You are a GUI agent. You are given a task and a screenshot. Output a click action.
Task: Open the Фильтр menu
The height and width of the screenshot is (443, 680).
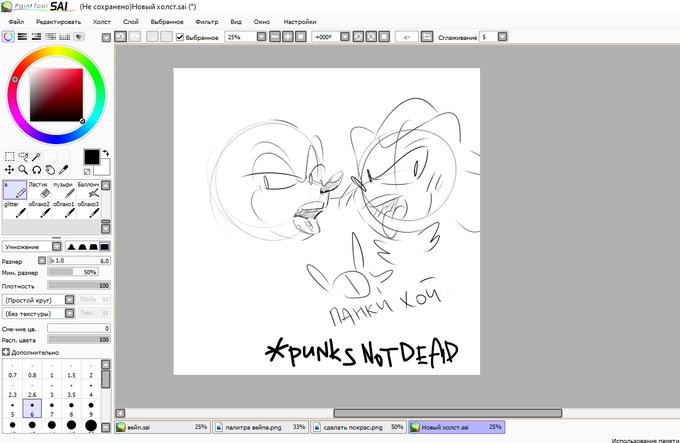(x=207, y=22)
